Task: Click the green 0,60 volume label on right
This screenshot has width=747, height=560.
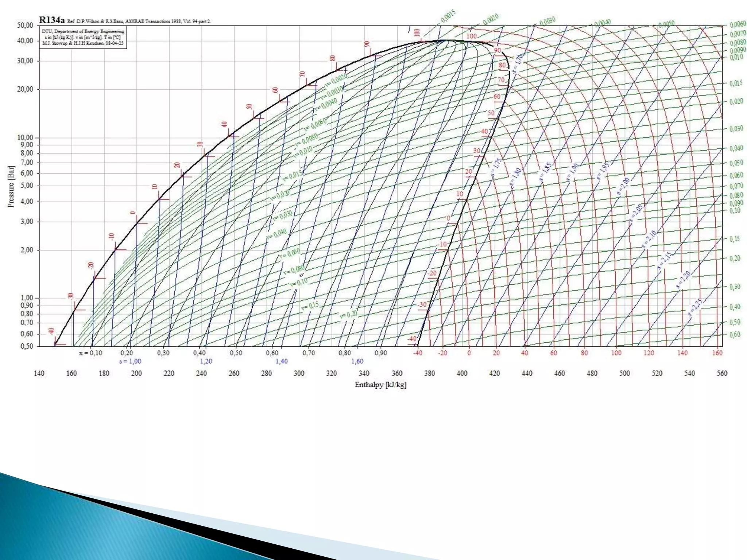Action: [735, 334]
